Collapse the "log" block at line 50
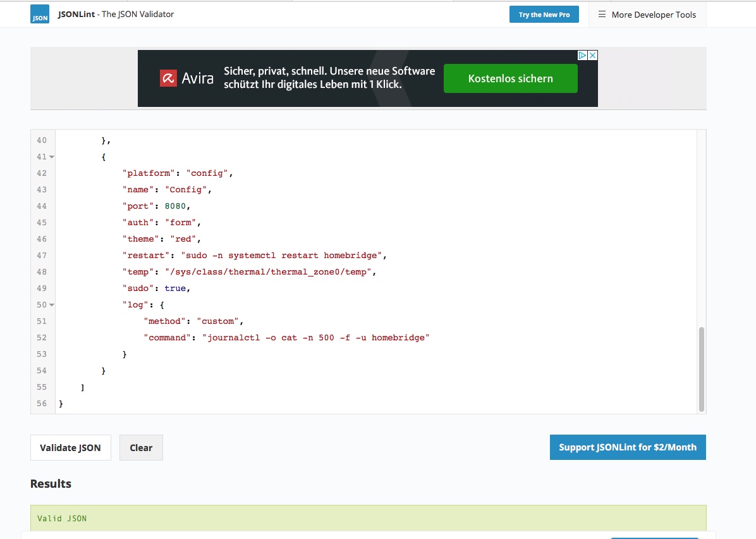This screenshot has width=756, height=539. [52, 305]
